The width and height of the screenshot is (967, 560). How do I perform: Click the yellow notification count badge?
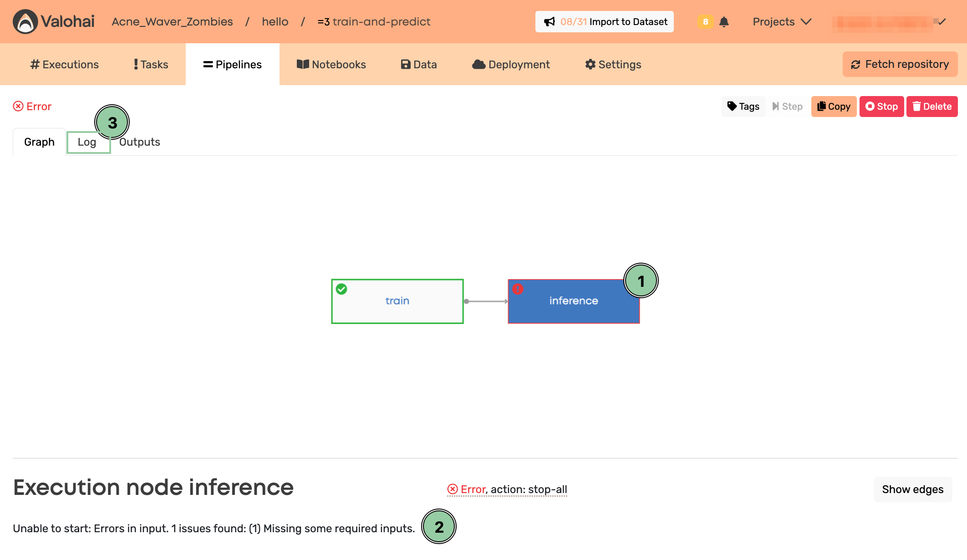[x=705, y=21]
